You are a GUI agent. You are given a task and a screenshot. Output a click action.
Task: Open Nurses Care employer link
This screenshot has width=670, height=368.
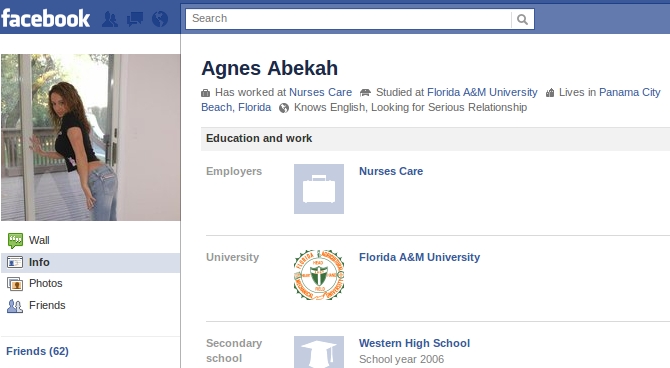pyautogui.click(x=391, y=171)
